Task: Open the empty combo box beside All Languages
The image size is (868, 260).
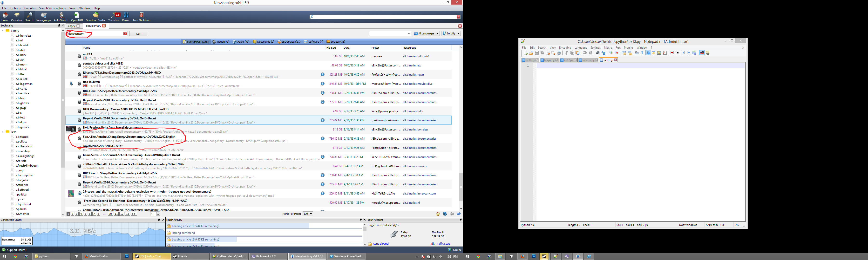Action: (390, 34)
